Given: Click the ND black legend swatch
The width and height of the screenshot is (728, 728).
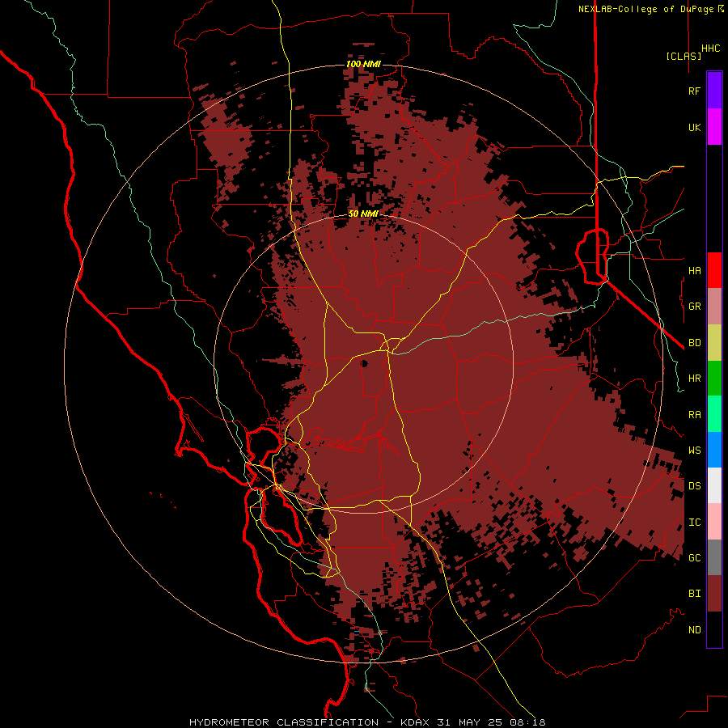Looking at the screenshot, I should pos(714,629).
